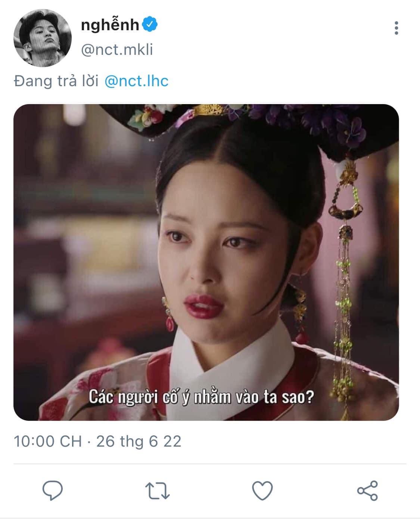The image size is (420, 525).
Task: Click the blue verified badge
Action: 150,25
